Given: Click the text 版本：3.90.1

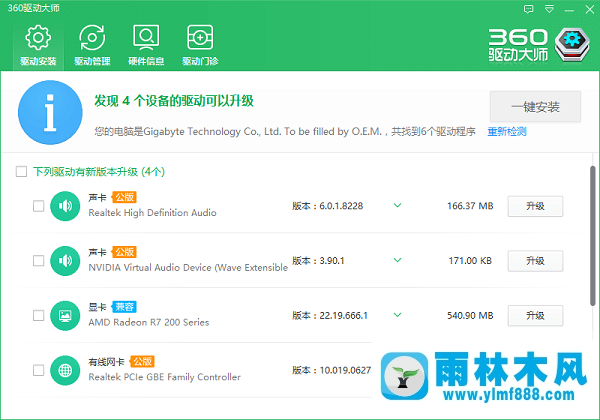Looking at the screenshot, I should [x=318, y=261].
